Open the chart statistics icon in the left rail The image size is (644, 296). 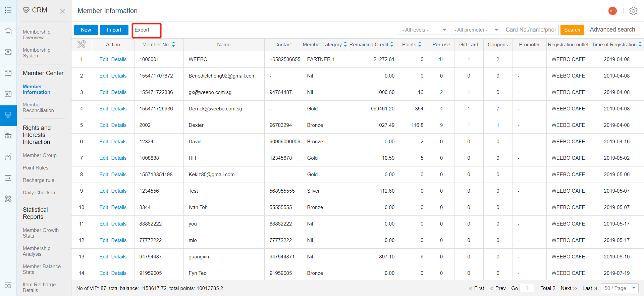8,157
